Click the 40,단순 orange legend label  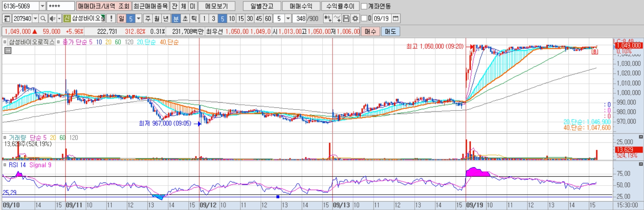pyautogui.click(x=169, y=42)
